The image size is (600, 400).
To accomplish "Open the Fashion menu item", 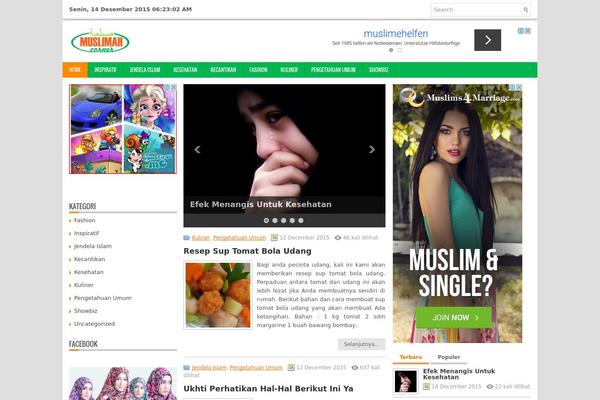I will (258, 70).
